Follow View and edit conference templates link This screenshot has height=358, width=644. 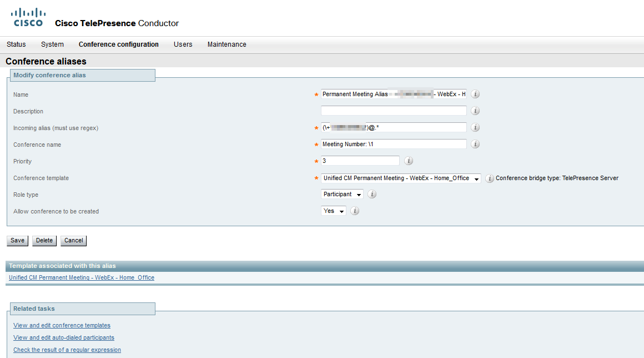(x=62, y=325)
